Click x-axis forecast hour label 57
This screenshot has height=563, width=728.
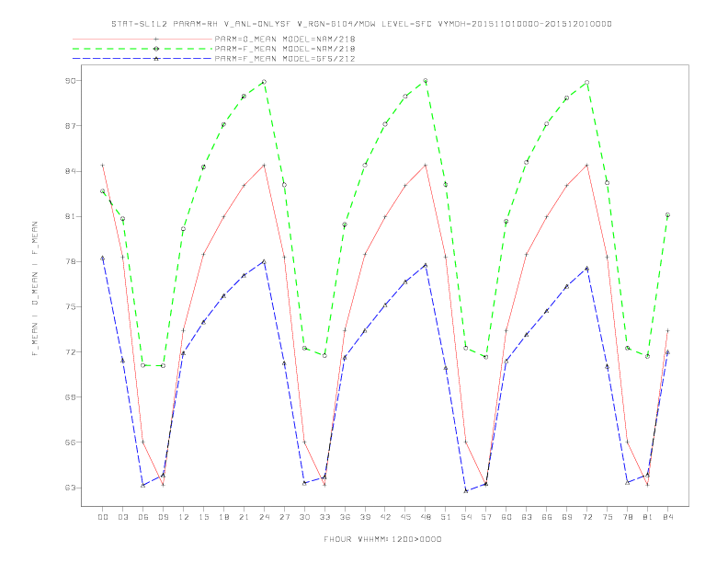click(x=486, y=517)
